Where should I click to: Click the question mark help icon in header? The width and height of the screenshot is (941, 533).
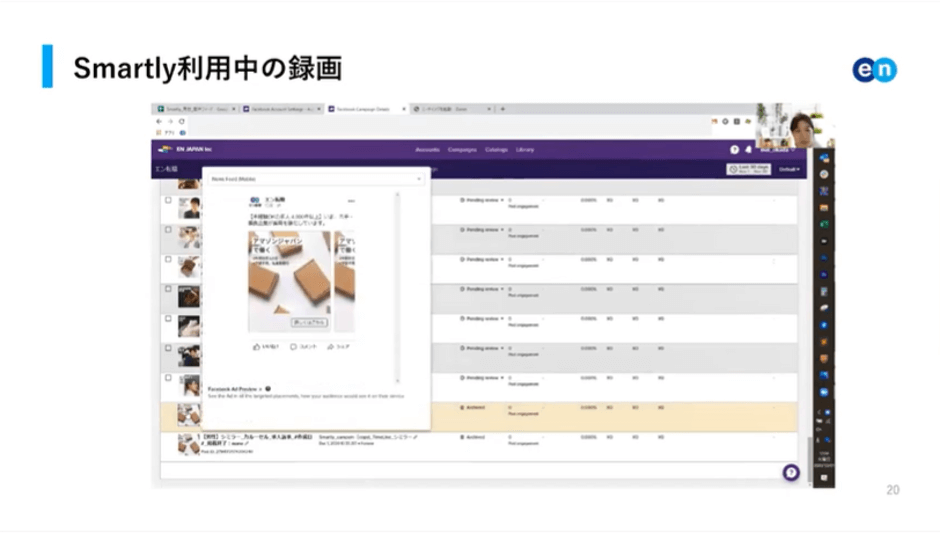tap(735, 149)
